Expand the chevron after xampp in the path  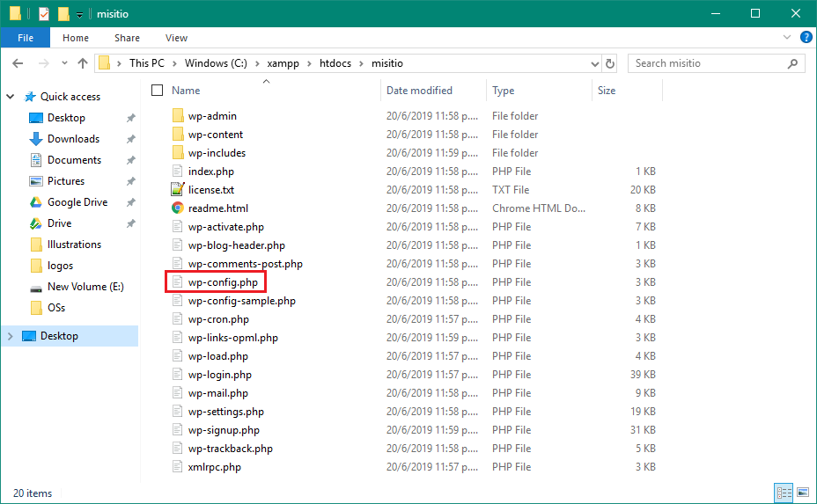(x=309, y=63)
